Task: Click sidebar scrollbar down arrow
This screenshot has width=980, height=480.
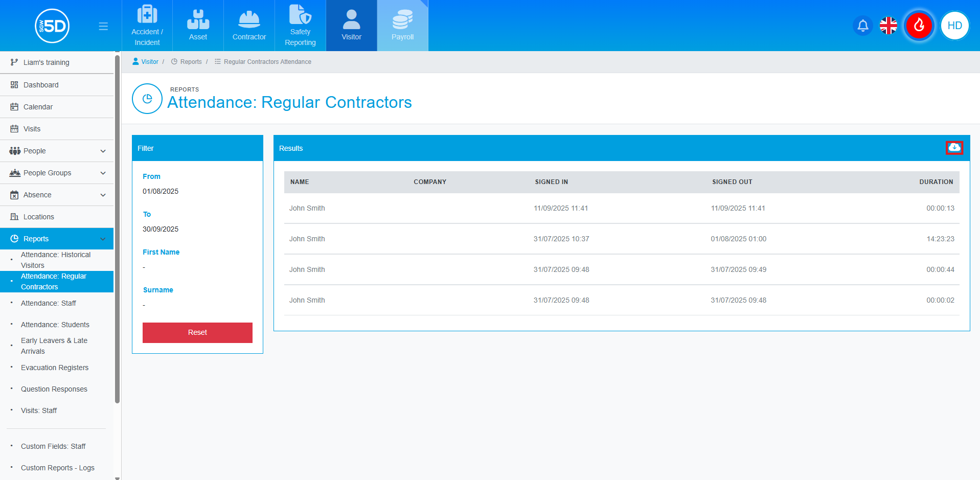Action: click(118, 478)
